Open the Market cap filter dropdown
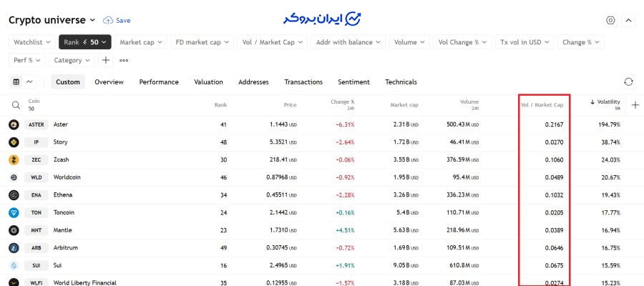 pos(141,42)
